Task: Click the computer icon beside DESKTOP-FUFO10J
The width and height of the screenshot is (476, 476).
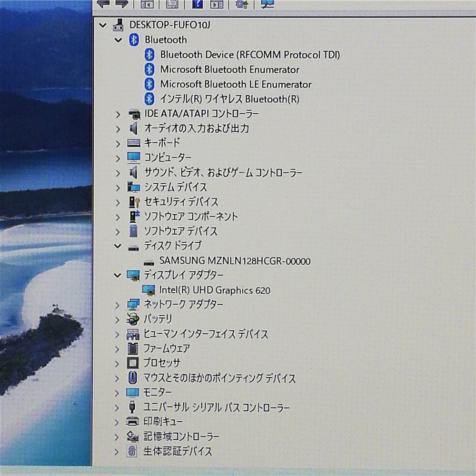Action: pyautogui.click(x=119, y=25)
